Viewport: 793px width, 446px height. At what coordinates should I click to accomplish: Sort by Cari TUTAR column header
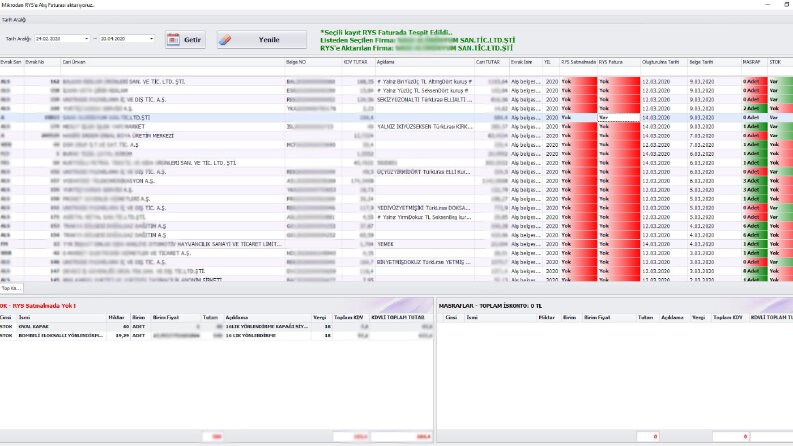point(492,62)
